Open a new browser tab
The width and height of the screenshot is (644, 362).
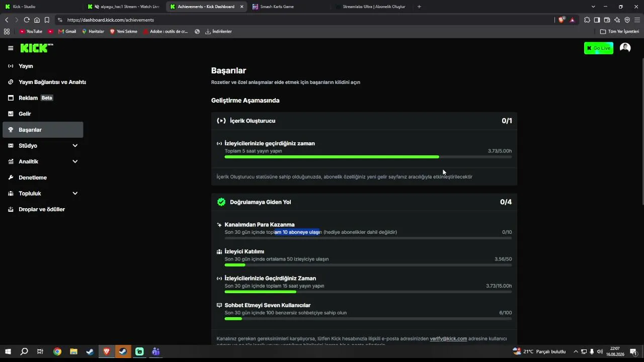pyautogui.click(x=419, y=7)
